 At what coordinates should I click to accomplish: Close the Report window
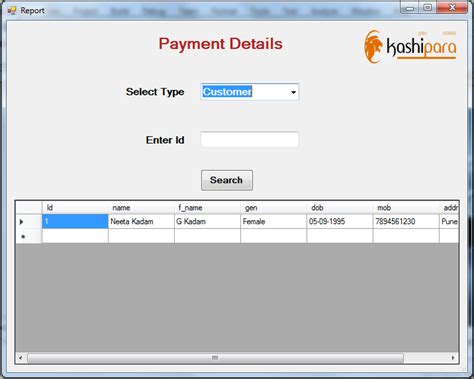[452, 7]
